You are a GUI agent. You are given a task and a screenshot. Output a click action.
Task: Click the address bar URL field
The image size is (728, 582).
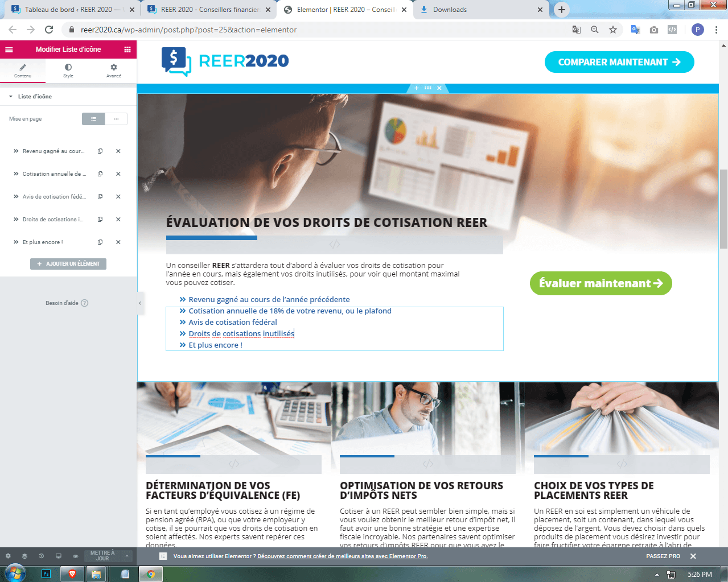319,30
